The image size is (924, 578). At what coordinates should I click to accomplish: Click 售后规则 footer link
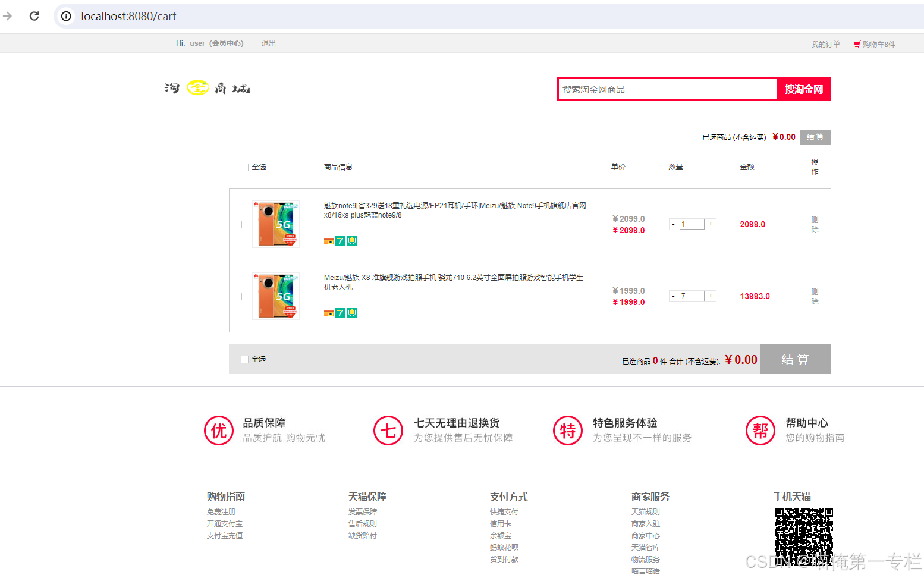pyautogui.click(x=363, y=523)
